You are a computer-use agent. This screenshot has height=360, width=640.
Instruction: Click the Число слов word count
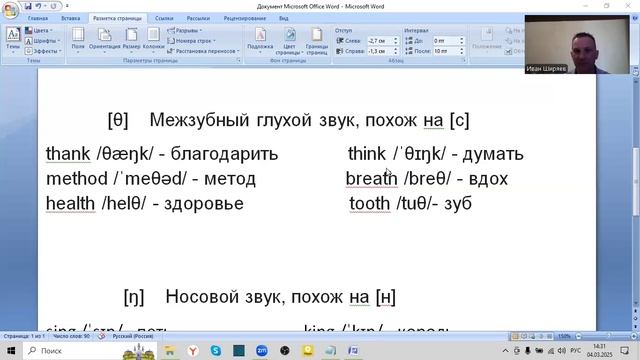[71, 336]
